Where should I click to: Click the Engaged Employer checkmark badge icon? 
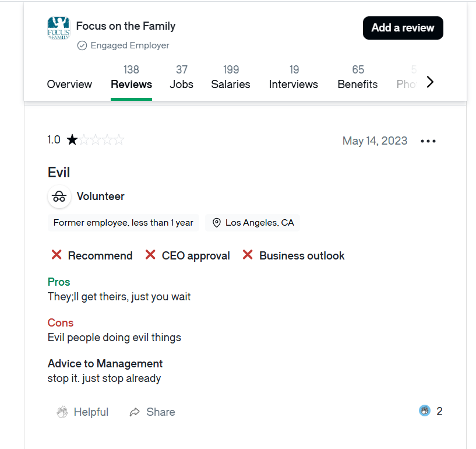(x=82, y=45)
